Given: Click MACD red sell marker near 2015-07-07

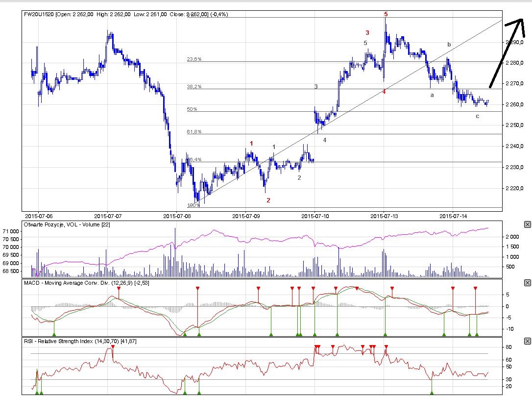Looking at the screenshot, I should (x=119, y=288).
